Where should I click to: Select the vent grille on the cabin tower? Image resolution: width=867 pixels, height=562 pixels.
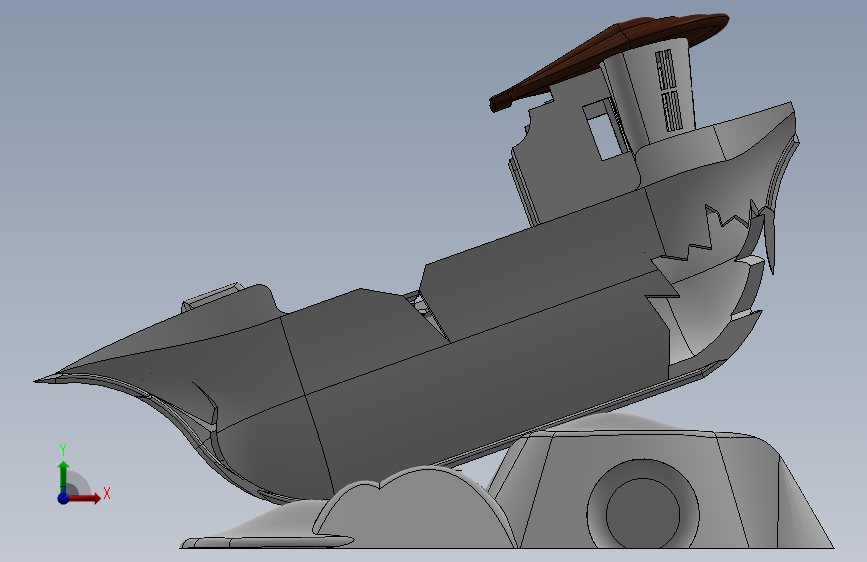click(670, 90)
